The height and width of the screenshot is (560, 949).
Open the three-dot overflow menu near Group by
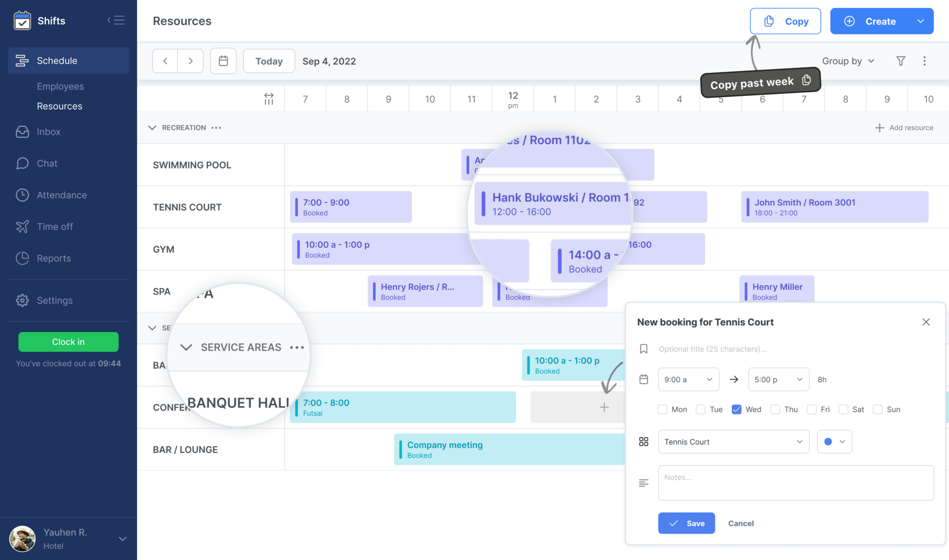pos(925,61)
